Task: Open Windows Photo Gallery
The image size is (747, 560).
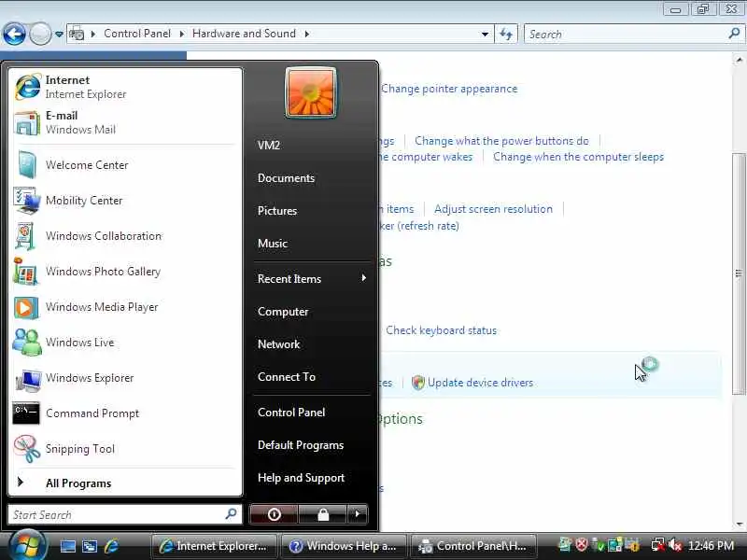Action: click(x=125, y=272)
